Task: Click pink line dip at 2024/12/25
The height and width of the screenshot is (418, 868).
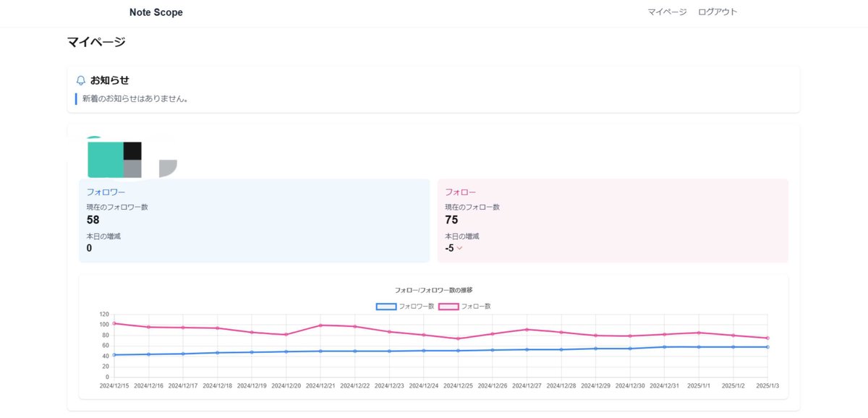Action: click(x=458, y=338)
